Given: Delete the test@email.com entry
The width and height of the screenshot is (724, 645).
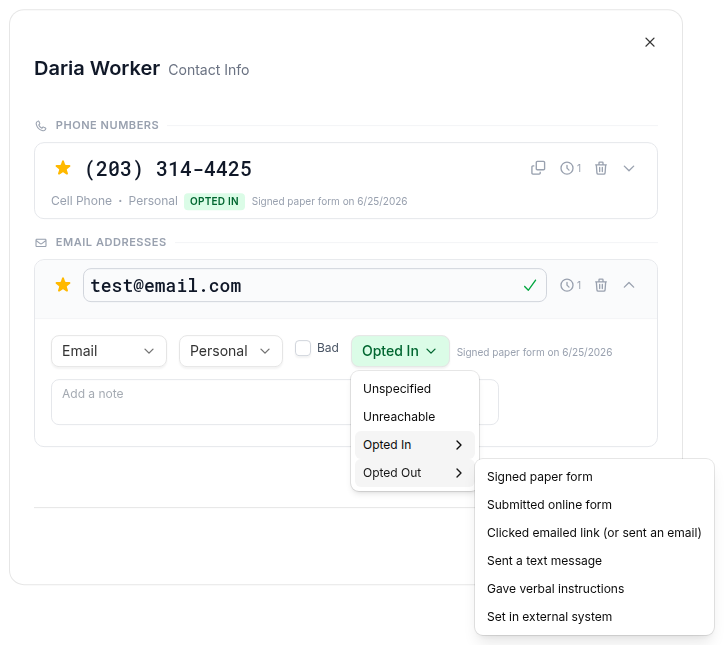Looking at the screenshot, I should click(x=601, y=285).
